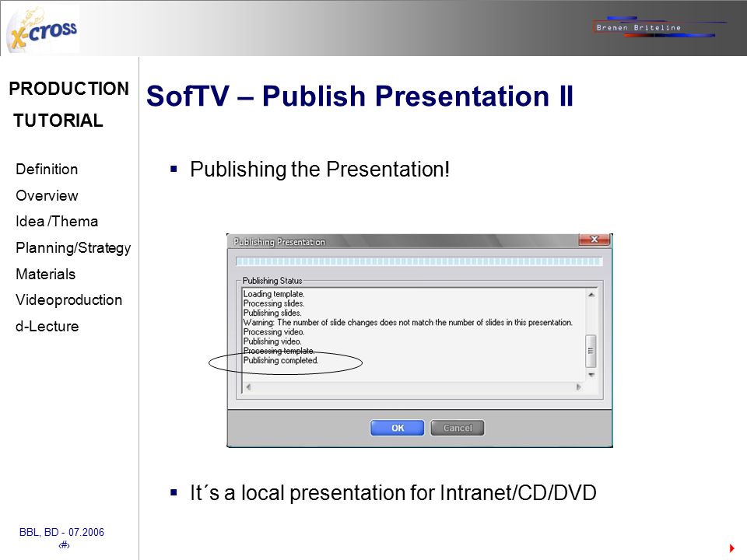The height and width of the screenshot is (560, 747).
Task: Click the Bremen Briteline logo
Action: coord(659,27)
